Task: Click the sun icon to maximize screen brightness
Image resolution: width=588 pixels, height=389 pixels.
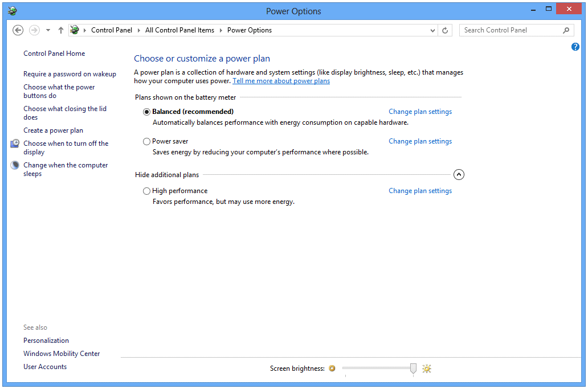Action: (x=426, y=368)
